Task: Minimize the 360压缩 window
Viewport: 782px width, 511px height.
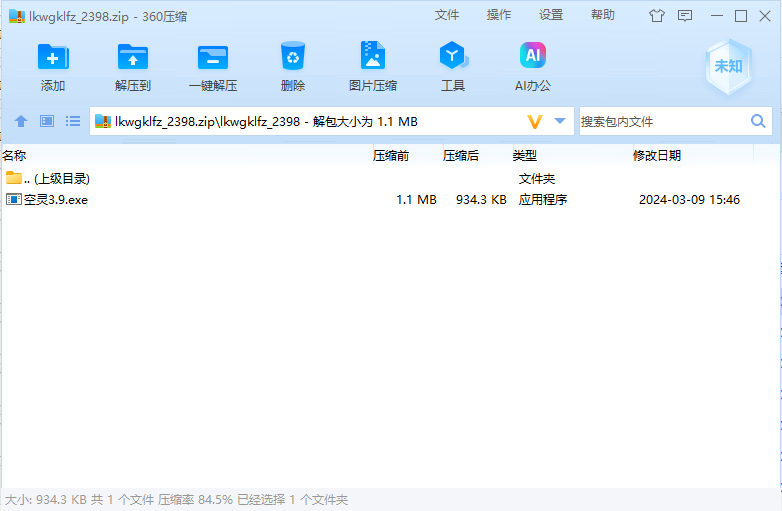Action: tap(717, 16)
